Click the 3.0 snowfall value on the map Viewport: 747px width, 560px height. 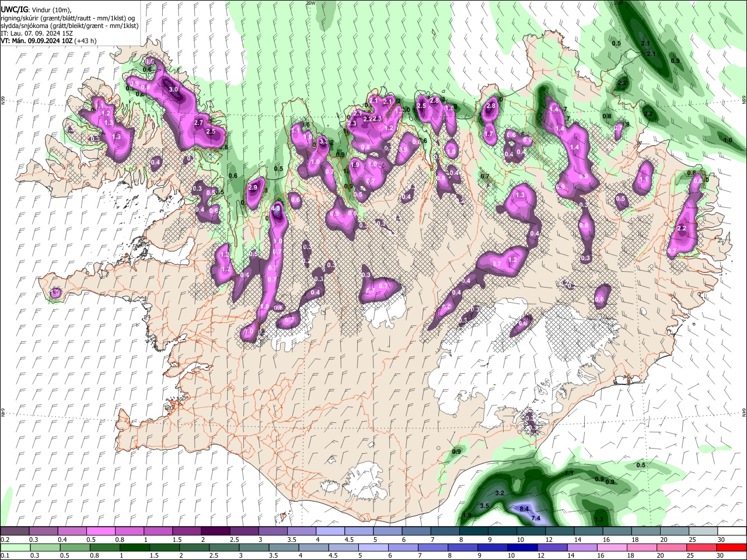[x=173, y=90]
